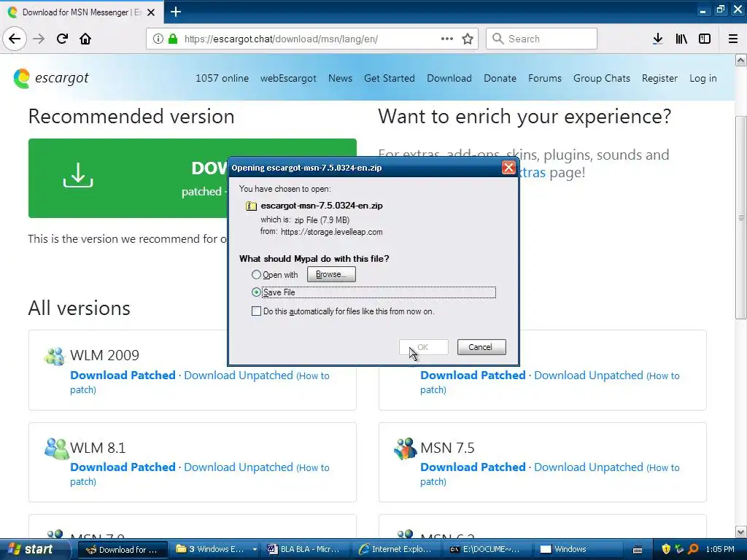Image resolution: width=747 pixels, height=560 pixels.
Task: Download Unpatched MSN 7.5
Action: (589, 467)
